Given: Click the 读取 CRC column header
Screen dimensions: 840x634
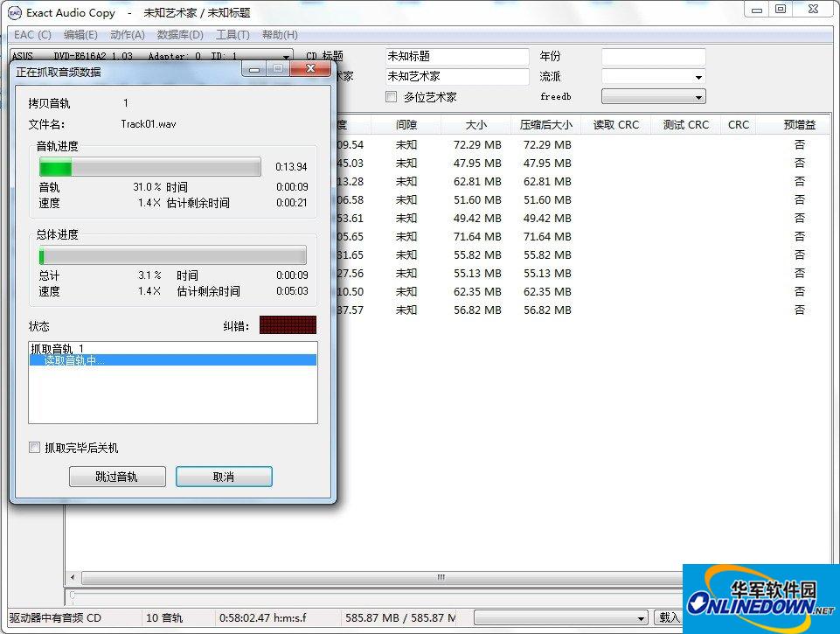Looking at the screenshot, I should coord(615,125).
